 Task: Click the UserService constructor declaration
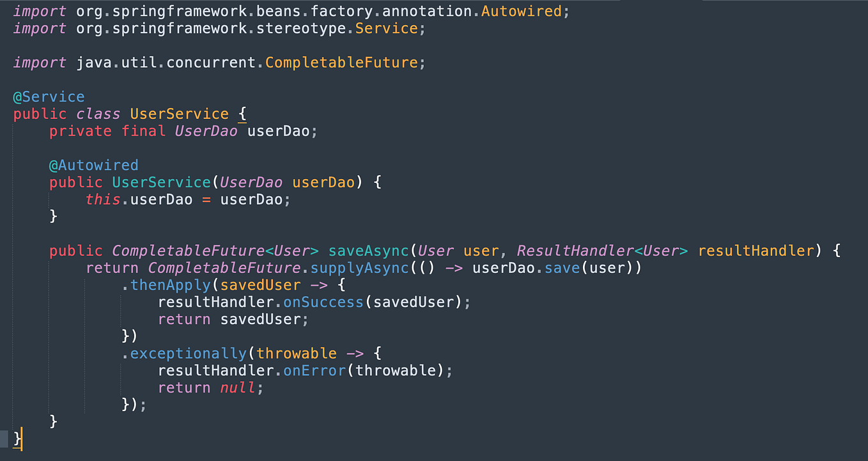coord(162,182)
